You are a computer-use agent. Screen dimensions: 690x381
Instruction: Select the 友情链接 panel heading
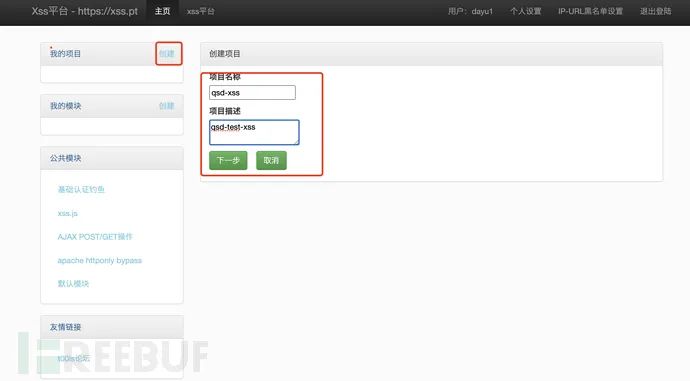coord(65,327)
